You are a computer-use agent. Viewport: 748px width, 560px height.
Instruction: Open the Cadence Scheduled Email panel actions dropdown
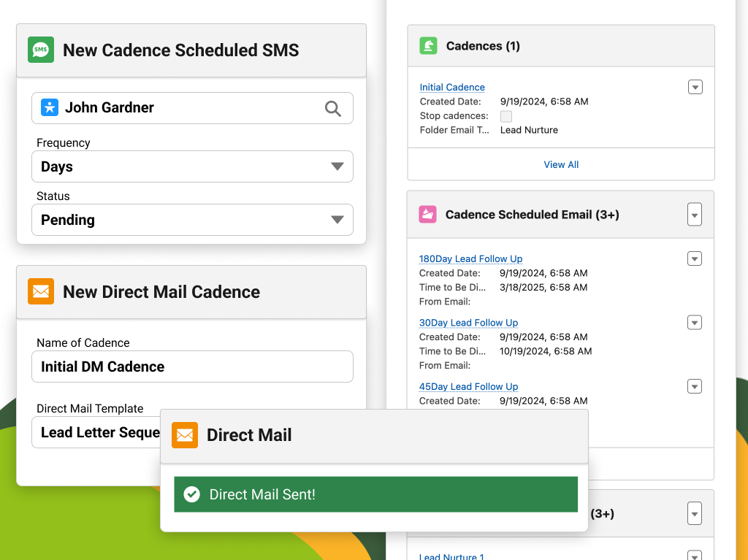(695, 214)
